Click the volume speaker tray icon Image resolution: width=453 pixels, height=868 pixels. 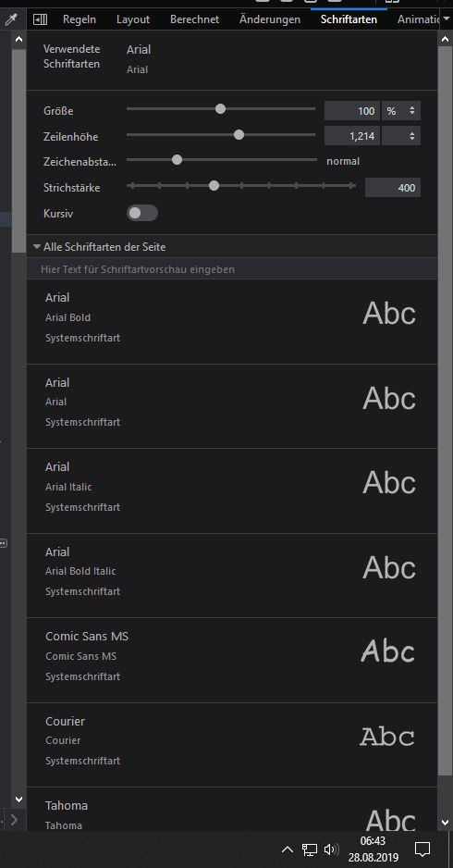[x=331, y=849]
